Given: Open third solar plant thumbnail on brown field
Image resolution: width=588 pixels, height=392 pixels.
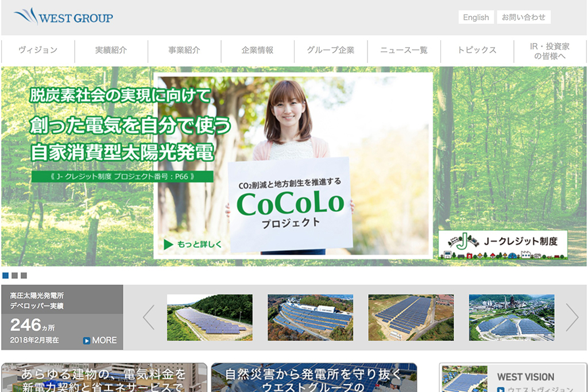Looking at the screenshot, I should (x=411, y=317).
